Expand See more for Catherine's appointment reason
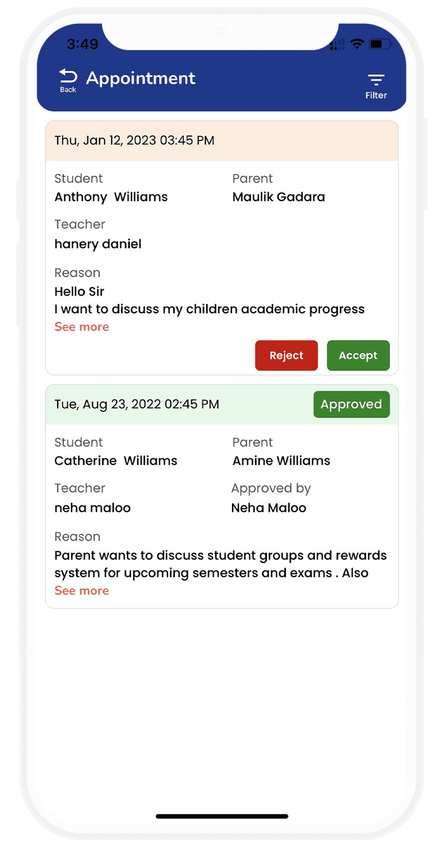Viewport: 448px width, 868px height. [82, 591]
